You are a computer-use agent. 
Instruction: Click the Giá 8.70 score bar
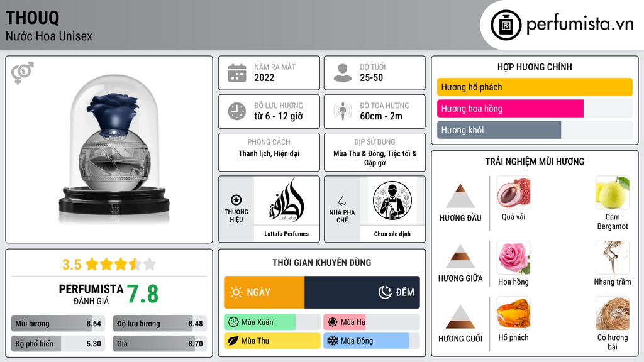(160, 344)
